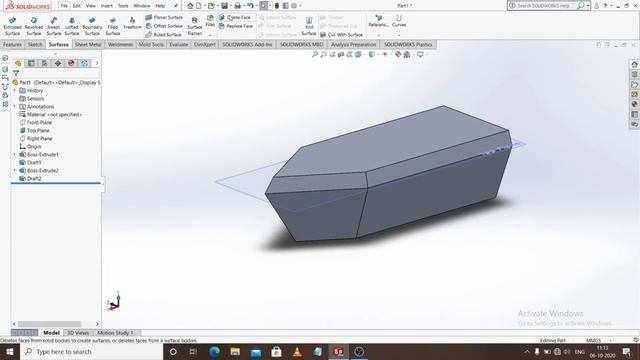Viewport: 640px width, 360px height.
Task: Switch to the Analysis Preparation tab
Action: point(353,44)
